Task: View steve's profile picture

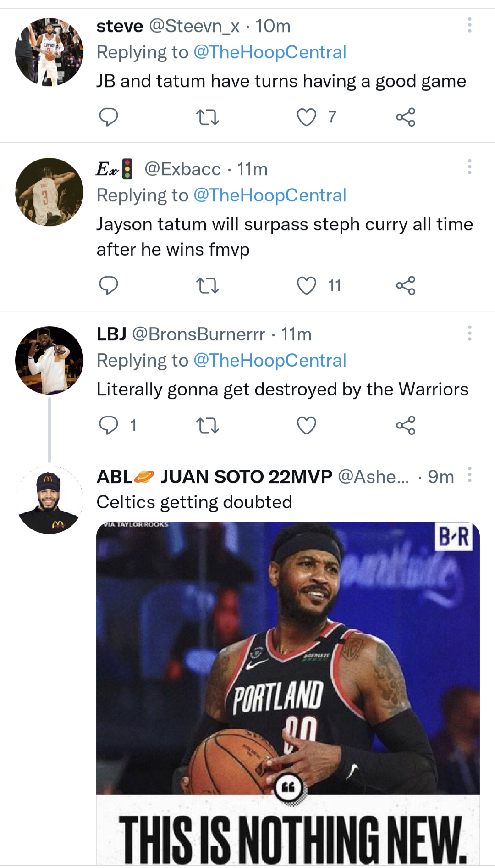Action: [49, 52]
